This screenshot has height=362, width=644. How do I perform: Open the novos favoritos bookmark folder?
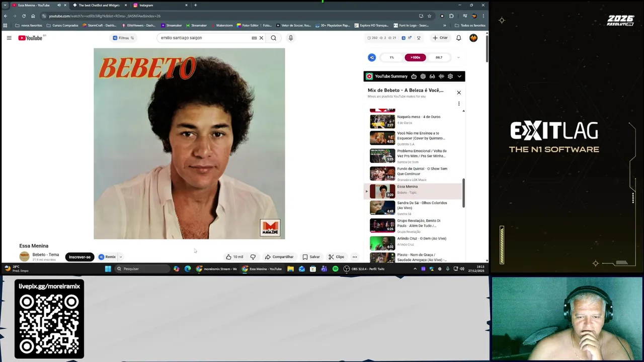(29, 25)
